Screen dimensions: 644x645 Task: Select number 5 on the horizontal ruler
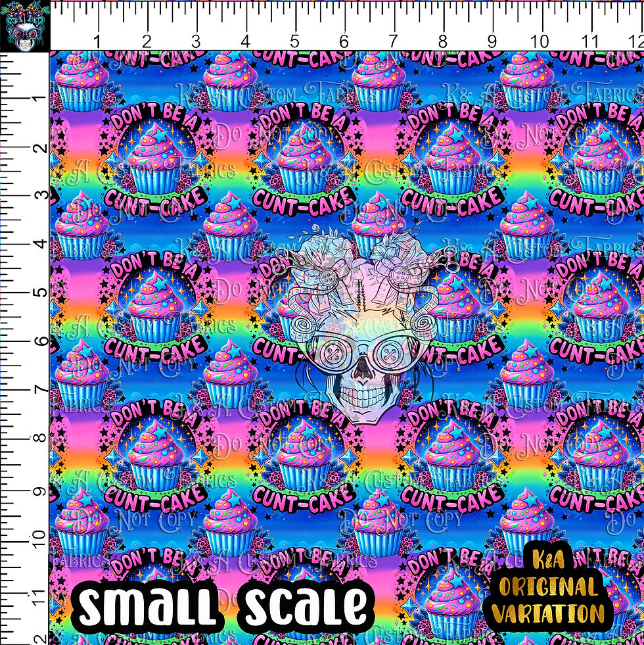pos(294,41)
